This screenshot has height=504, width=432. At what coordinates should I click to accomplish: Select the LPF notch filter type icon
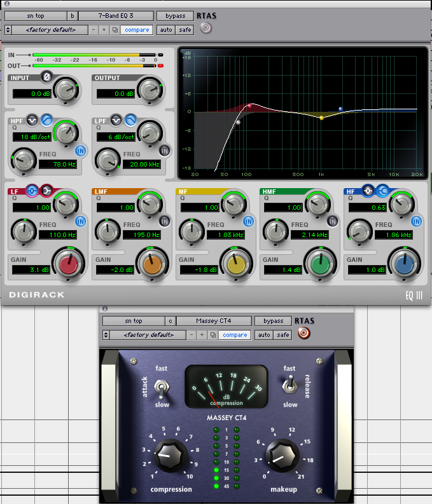[116, 121]
